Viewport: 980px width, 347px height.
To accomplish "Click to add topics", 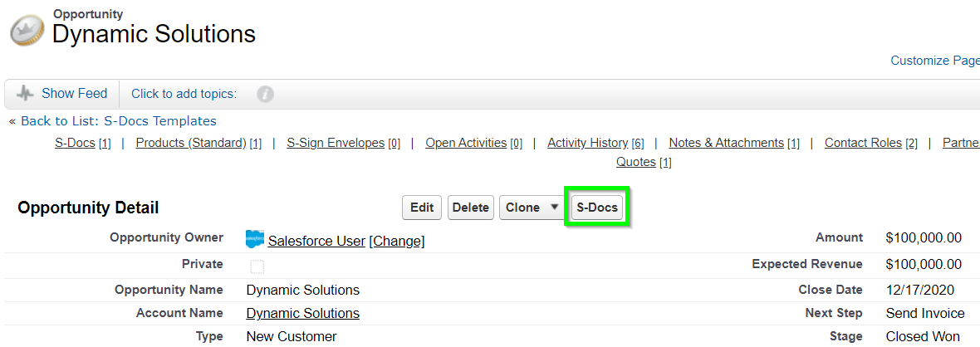I will tap(184, 95).
